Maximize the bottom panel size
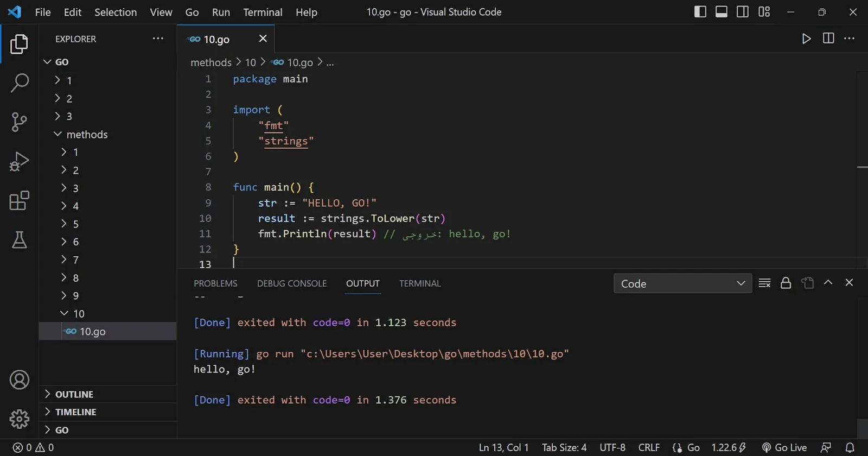Screen dimensions: 868x456 (x=828, y=282)
